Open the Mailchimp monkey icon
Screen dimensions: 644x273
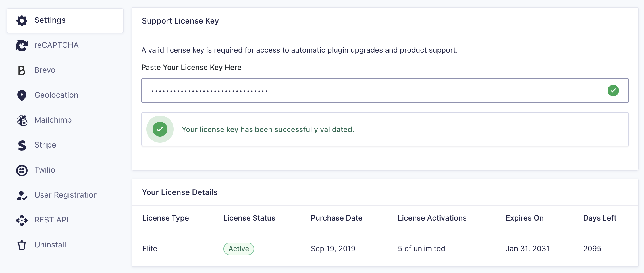click(x=22, y=120)
